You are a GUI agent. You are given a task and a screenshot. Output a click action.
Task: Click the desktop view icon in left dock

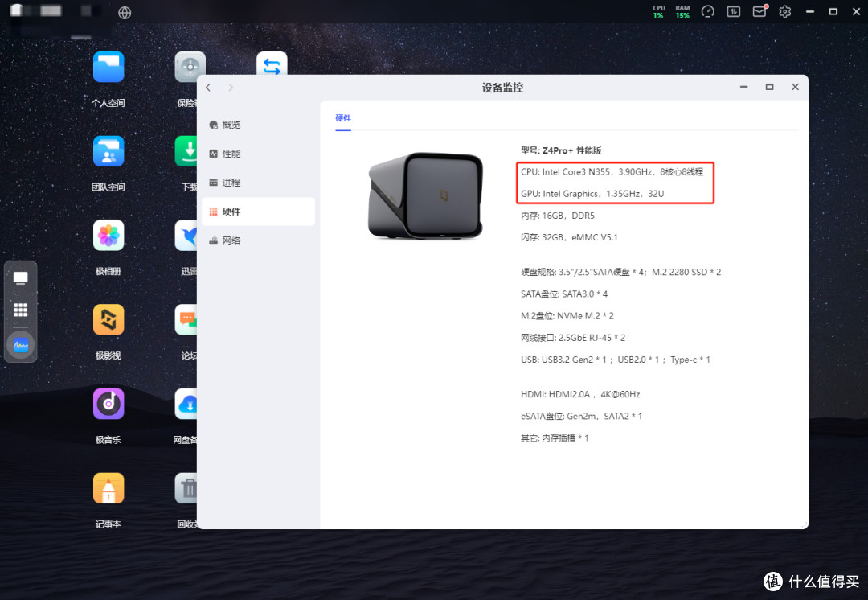coord(20,278)
